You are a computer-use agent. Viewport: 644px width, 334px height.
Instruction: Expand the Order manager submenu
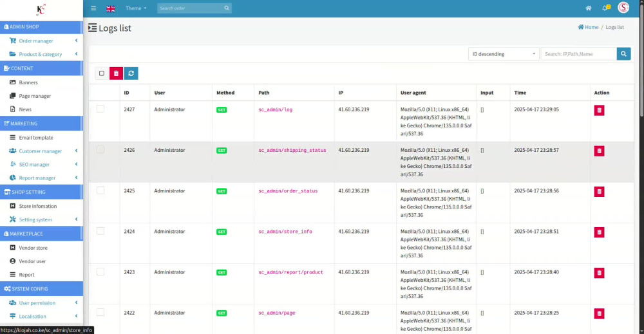(77, 40)
